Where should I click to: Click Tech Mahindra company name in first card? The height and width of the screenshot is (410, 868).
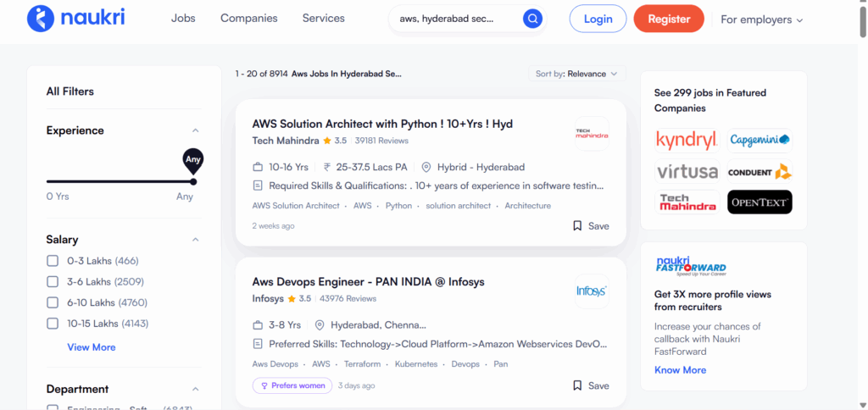point(286,141)
